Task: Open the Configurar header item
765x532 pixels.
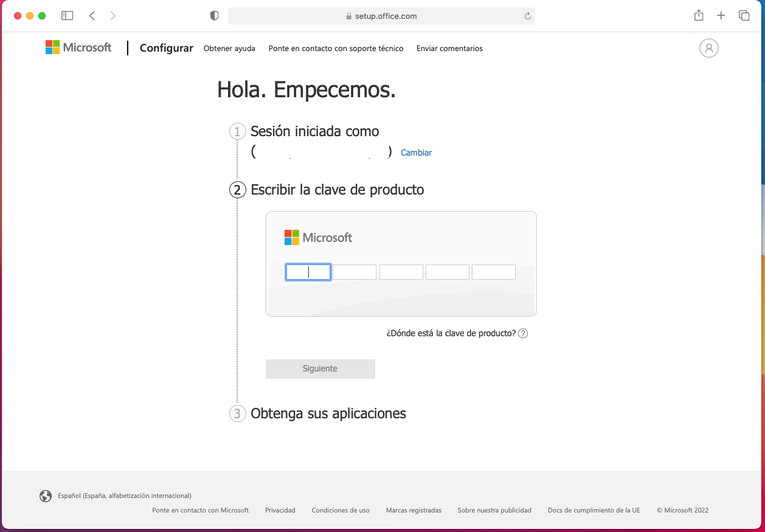Action: [x=167, y=48]
